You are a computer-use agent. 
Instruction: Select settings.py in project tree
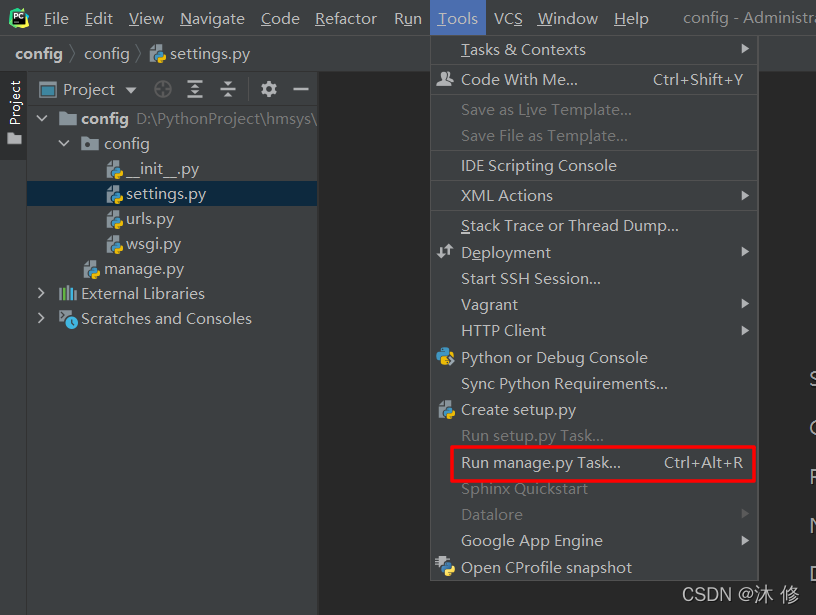coord(172,194)
